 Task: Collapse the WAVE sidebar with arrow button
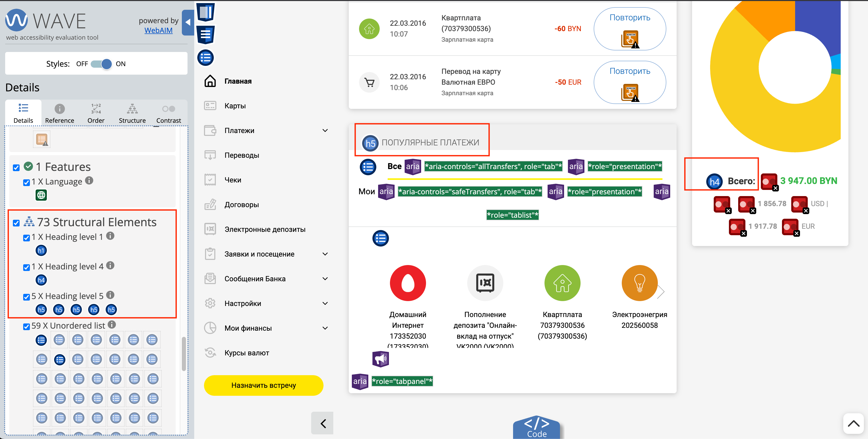[188, 22]
